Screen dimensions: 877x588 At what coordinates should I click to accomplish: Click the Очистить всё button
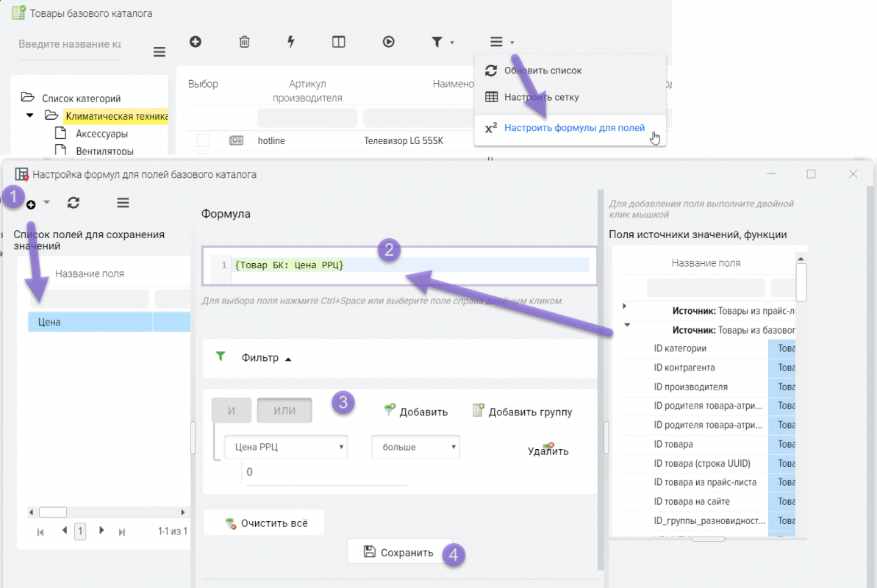(265, 523)
